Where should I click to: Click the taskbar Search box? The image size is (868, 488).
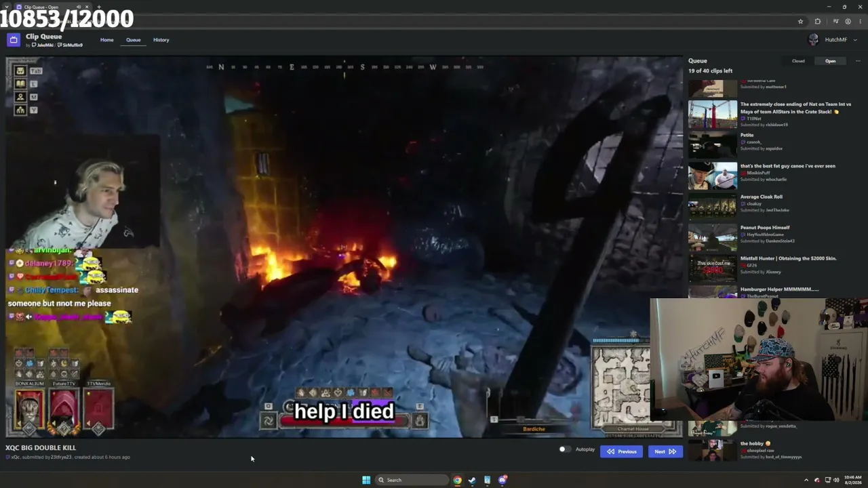tap(412, 480)
